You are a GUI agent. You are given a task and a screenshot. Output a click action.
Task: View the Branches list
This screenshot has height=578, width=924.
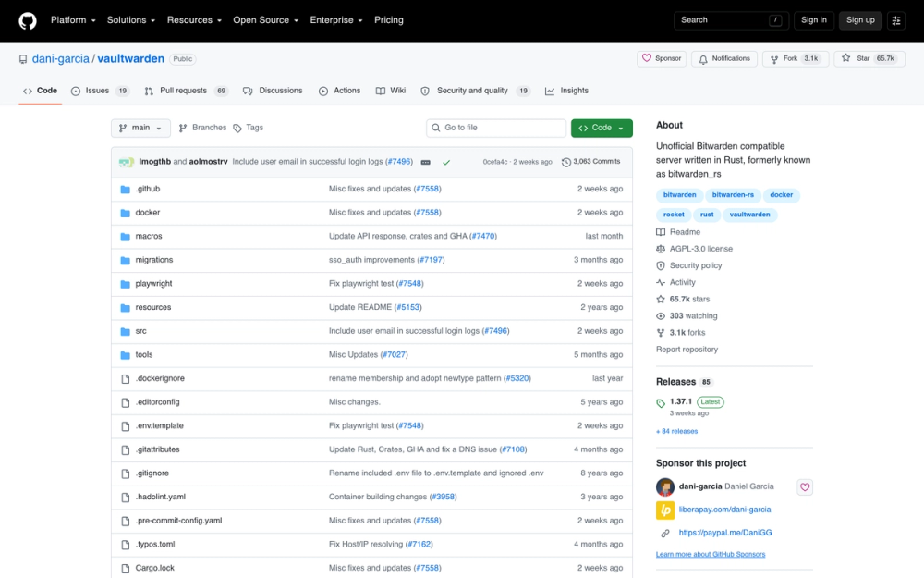(x=202, y=128)
